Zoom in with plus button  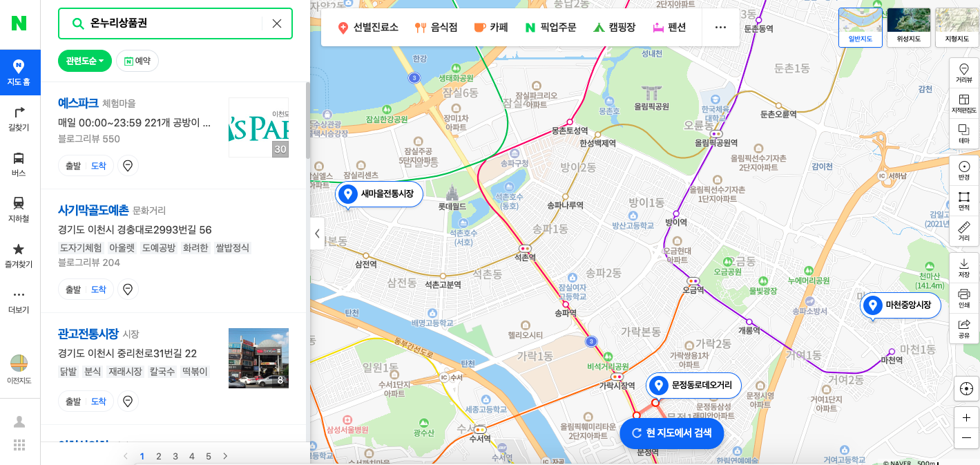(x=966, y=417)
